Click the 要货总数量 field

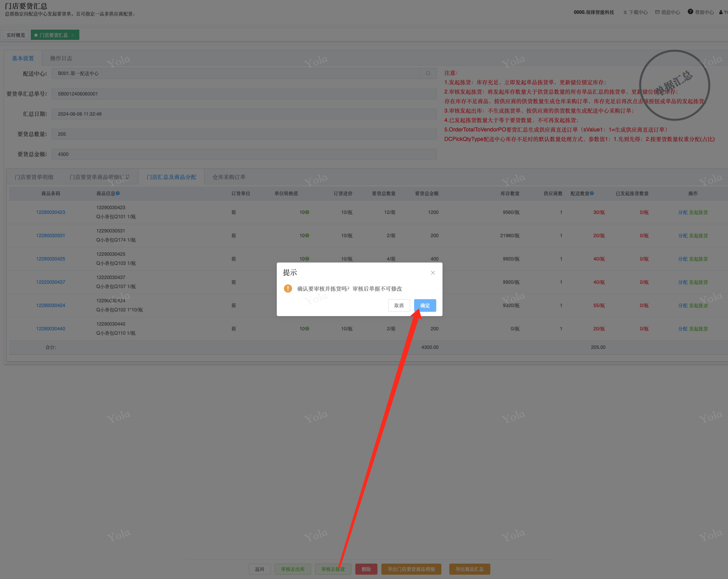click(x=244, y=134)
